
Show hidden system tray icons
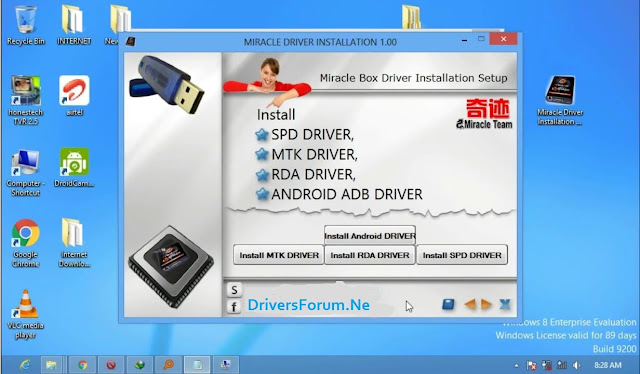[516, 365]
